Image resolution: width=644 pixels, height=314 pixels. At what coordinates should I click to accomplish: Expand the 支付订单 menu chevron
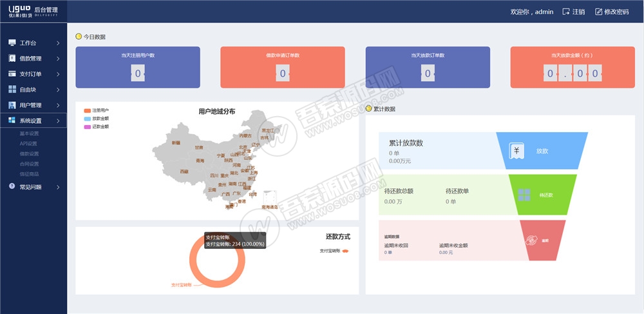58,74
